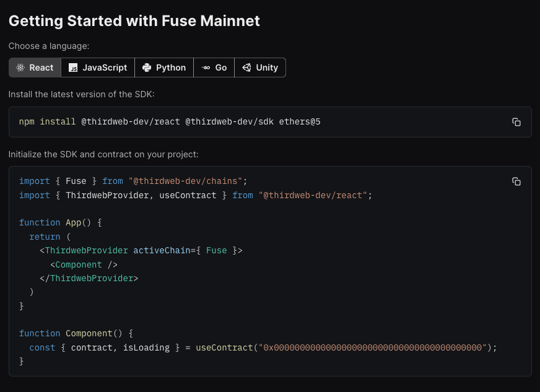Click the Unity cube logo icon
540x392 pixels.
pos(246,68)
